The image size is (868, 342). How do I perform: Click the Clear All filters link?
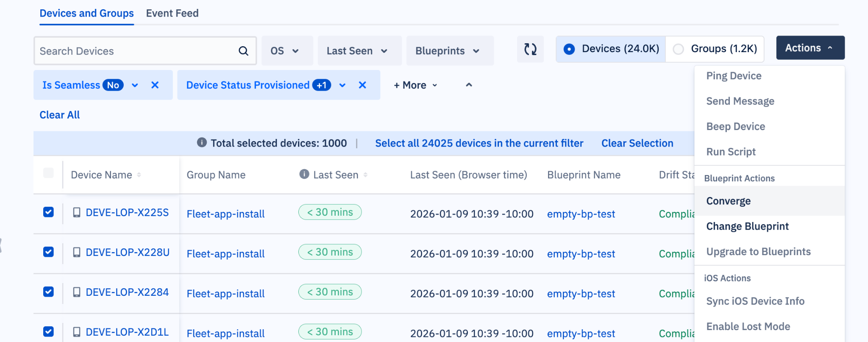(60, 115)
